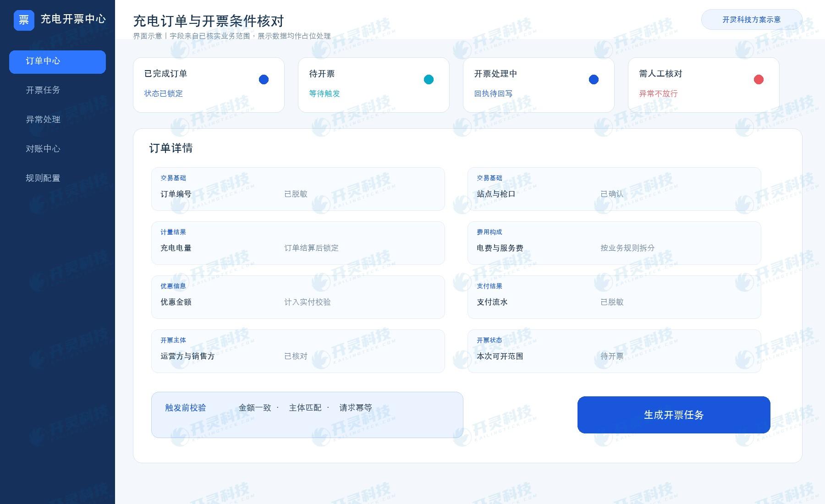Click the 订单详情 section heading
Image resolution: width=825 pixels, height=504 pixels.
pyautogui.click(x=171, y=148)
